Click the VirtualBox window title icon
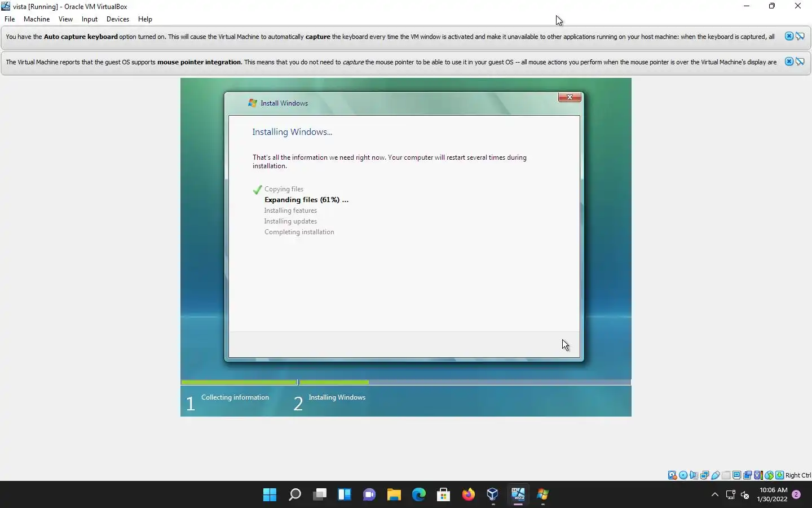The height and width of the screenshot is (508, 812). pyautogui.click(x=6, y=6)
